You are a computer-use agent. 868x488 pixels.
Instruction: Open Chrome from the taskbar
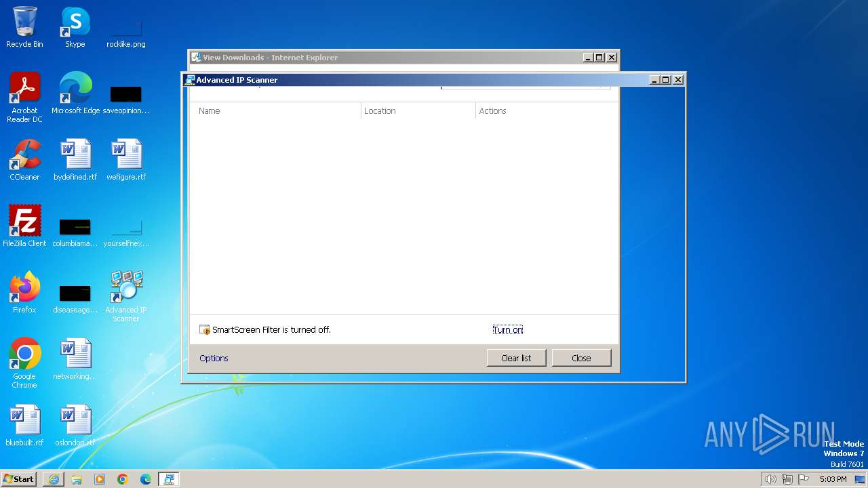pos(123,479)
